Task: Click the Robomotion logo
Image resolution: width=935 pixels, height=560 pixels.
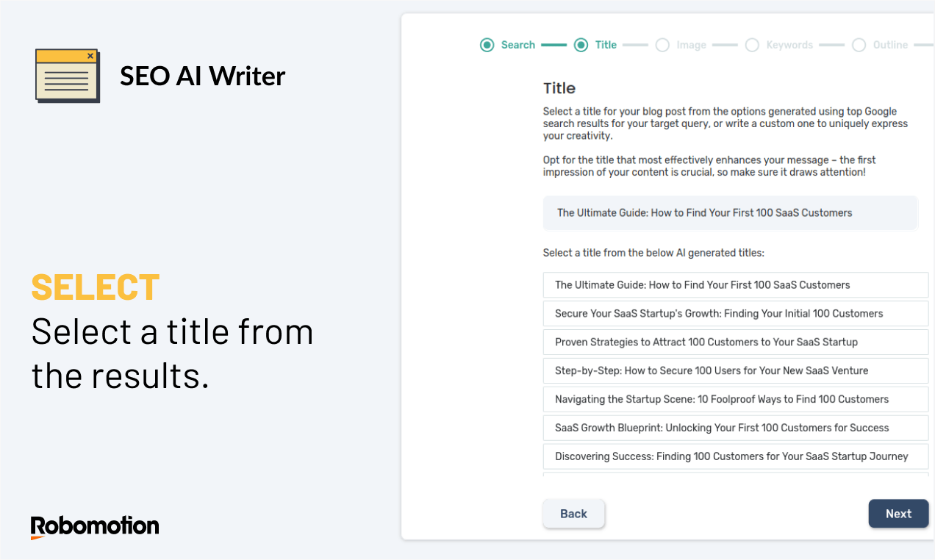Action: [x=95, y=527]
